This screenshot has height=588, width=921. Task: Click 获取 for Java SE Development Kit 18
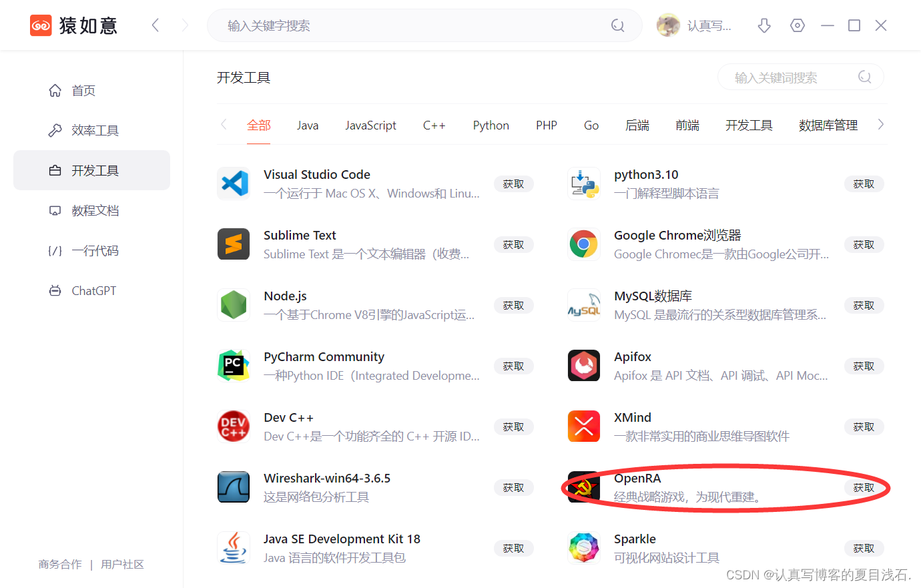coord(514,548)
